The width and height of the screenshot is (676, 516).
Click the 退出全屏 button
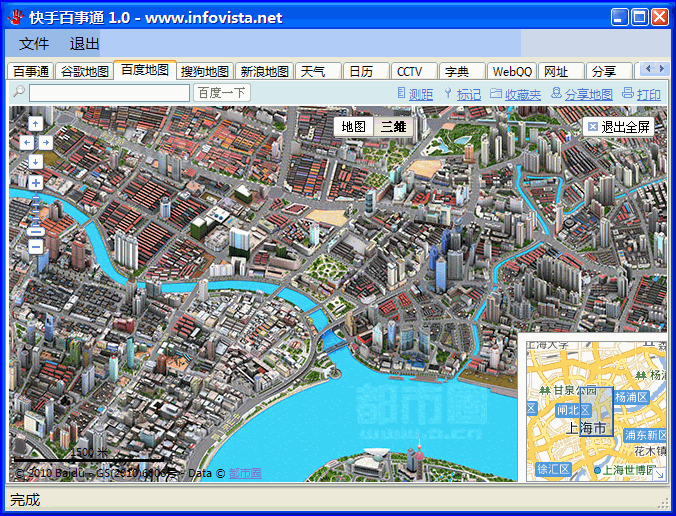(619, 127)
